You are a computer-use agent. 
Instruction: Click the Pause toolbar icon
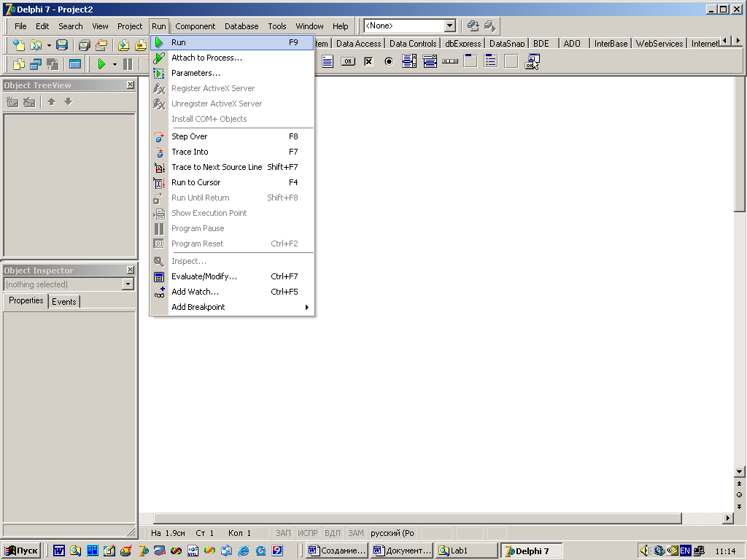(x=128, y=64)
